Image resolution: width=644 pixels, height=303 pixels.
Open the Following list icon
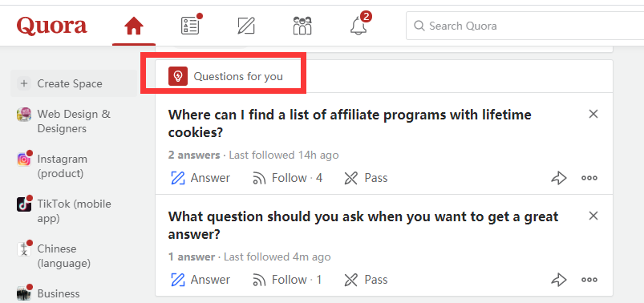click(x=190, y=26)
